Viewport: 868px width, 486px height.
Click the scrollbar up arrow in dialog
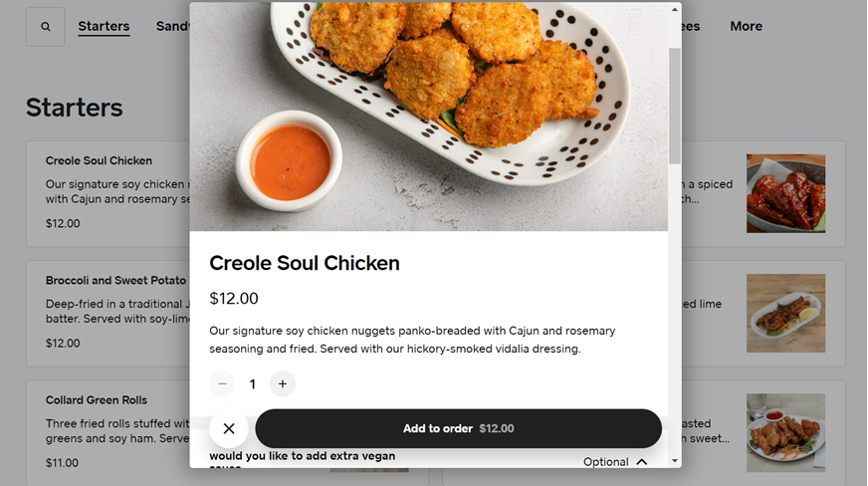[675, 9]
